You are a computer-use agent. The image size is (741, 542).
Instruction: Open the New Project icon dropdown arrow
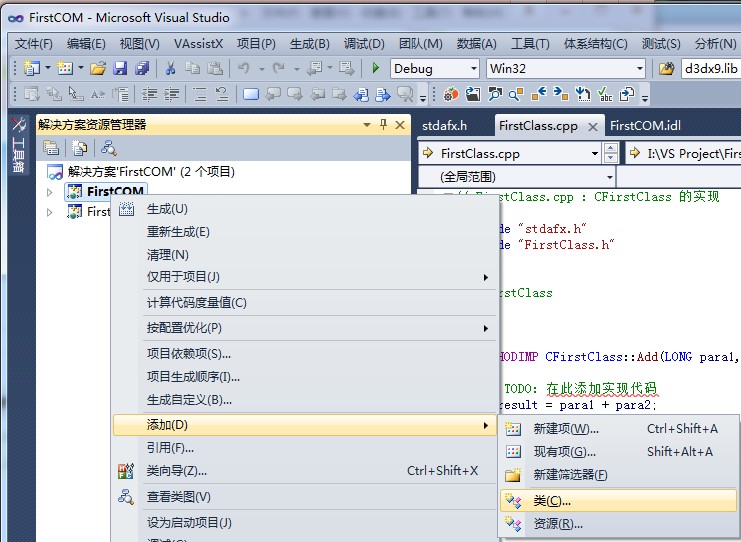[x=48, y=69]
